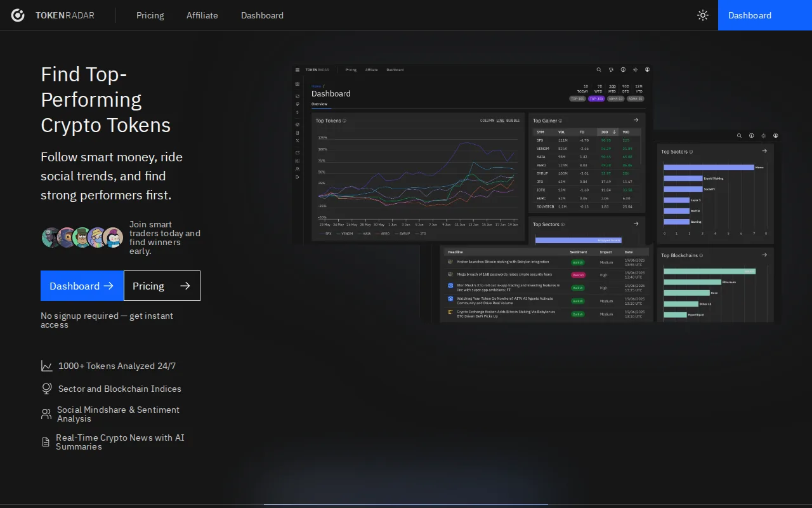
Task: Click the TokenRadar circular logo icon
Action: [18, 15]
